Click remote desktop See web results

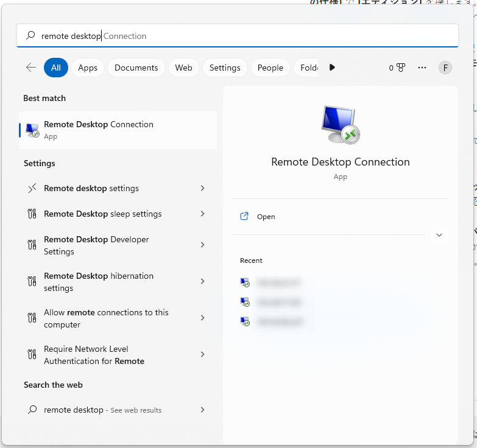point(118,410)
